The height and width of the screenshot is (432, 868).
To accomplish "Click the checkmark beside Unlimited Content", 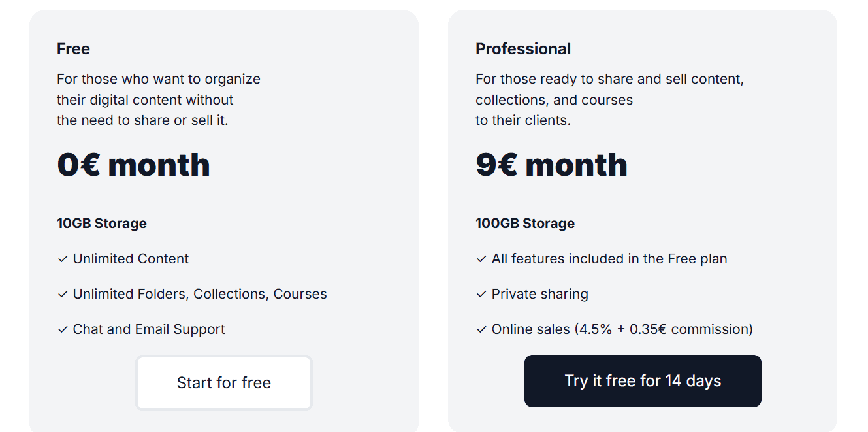I will pyautogui.click(x=61, y=259).
